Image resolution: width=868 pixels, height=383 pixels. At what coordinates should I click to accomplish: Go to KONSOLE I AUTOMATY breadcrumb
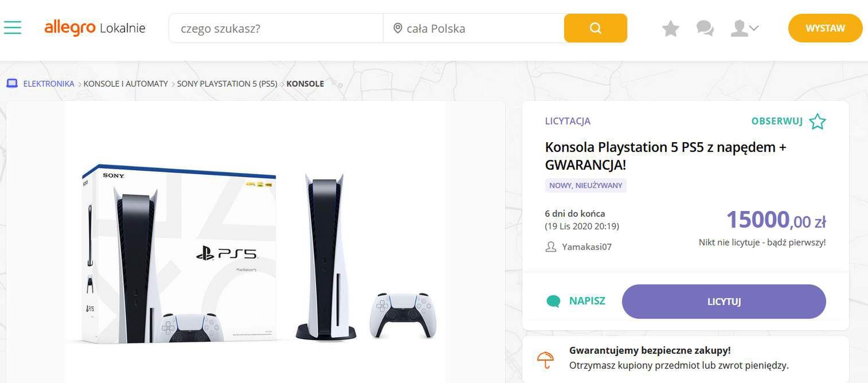(126, 84)
